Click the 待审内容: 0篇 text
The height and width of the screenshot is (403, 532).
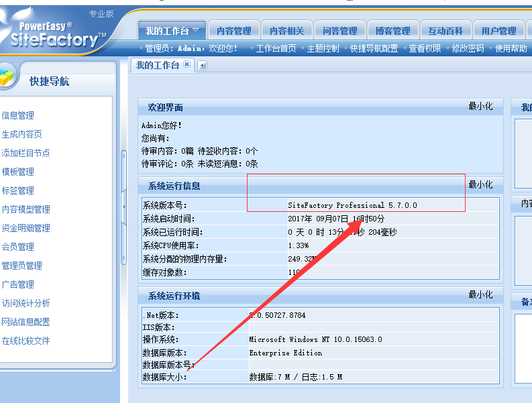pyautogui.click(x=168, y=151)
